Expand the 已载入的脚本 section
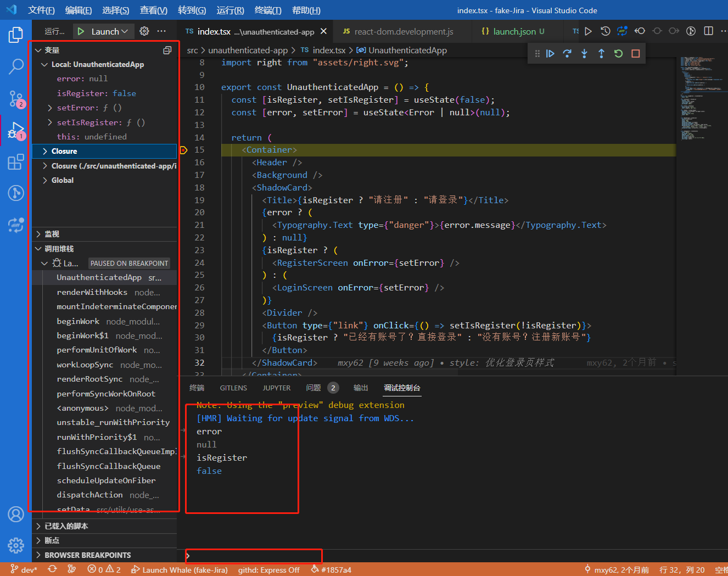Viewport: 728px width, 576px height. [104, 526]
